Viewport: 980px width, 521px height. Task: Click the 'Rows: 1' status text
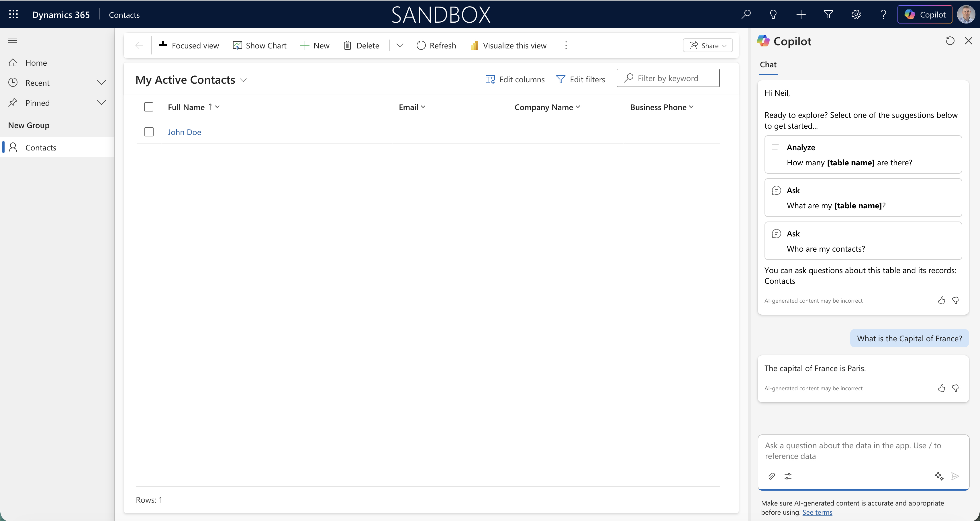(149, 500)
